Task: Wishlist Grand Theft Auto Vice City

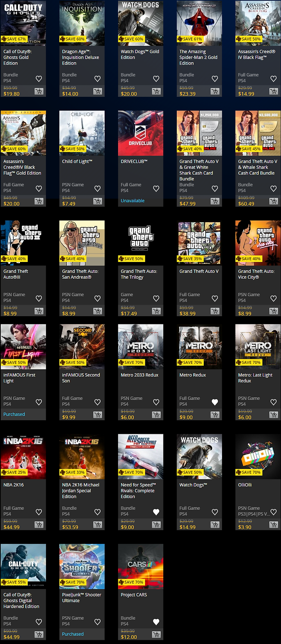Action: point(274,299)
